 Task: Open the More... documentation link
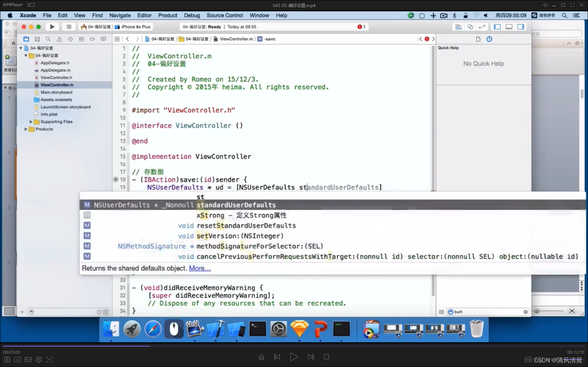(200, 268)
